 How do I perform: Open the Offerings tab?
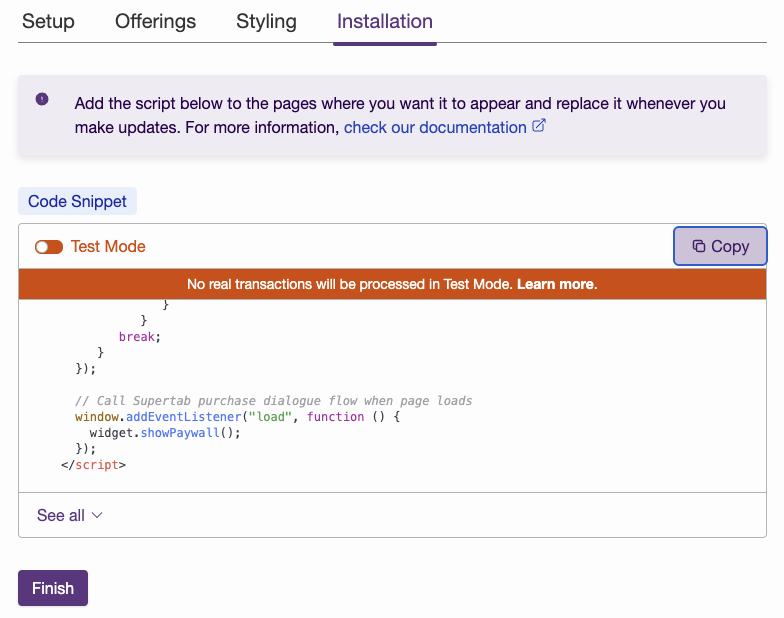coord(156,22)
